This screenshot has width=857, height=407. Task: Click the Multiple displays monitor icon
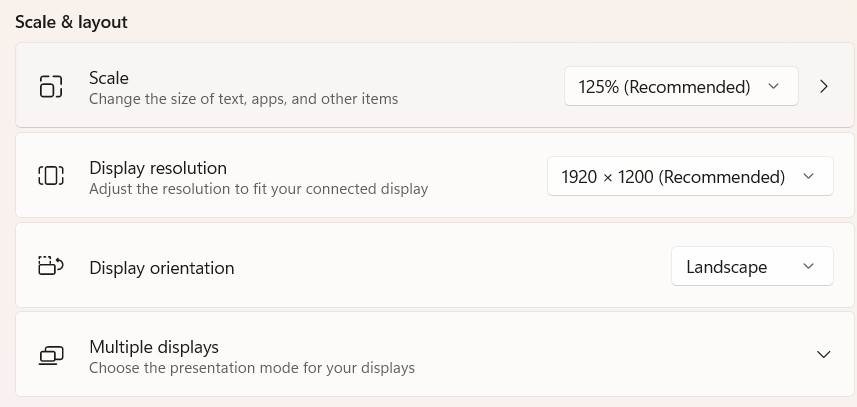coord(51,356)
